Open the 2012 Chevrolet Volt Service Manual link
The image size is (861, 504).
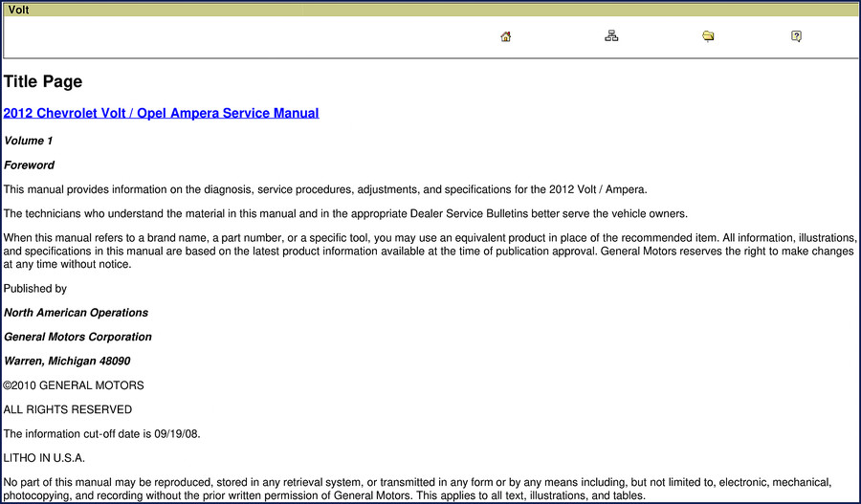click(x=161, y=113)
